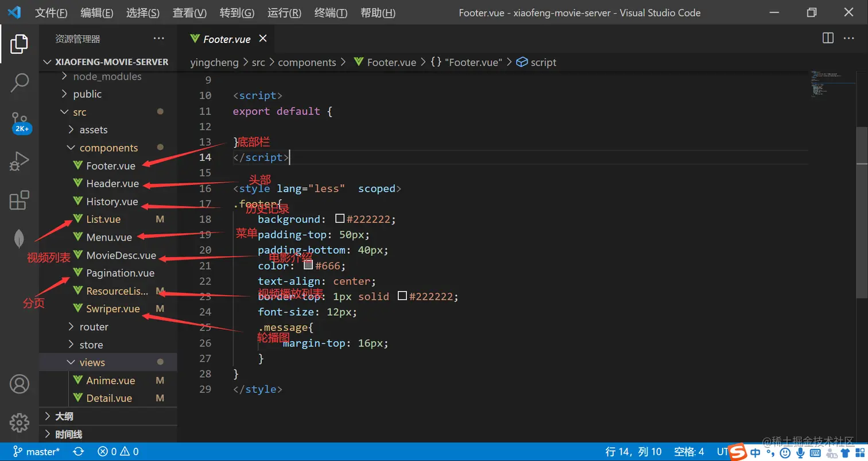Open the 查看(V) menu

click(189, 13)
